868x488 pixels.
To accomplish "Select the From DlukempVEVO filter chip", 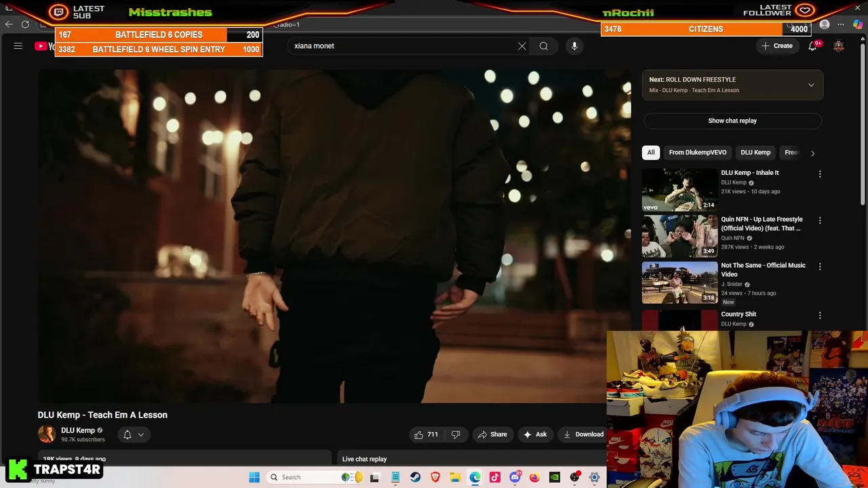I will tap(697, 152).
